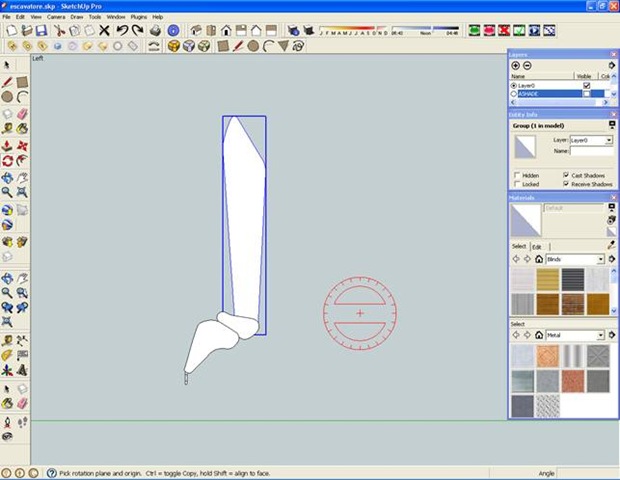Image resolution: width=620 pixels, height=480 pixels.
Task: Toggle the Layer0 visible checkbox
Action: pos(586,86)
